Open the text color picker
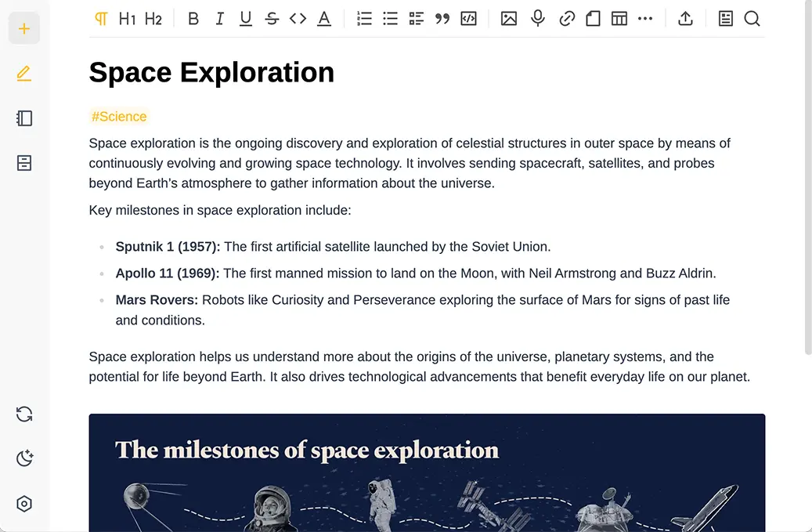The image size is (812, 532). coord(324,19)
